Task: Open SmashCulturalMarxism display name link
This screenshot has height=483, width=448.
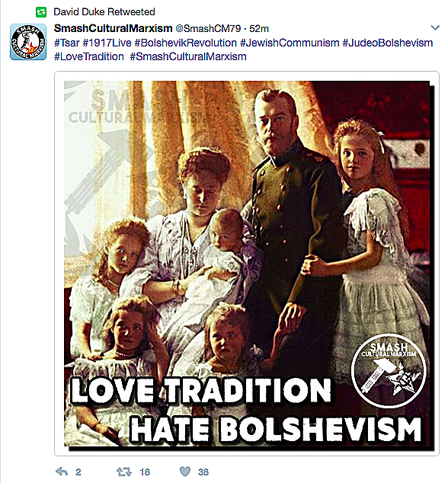Action: pyautogui.click(x=113, y=28)
